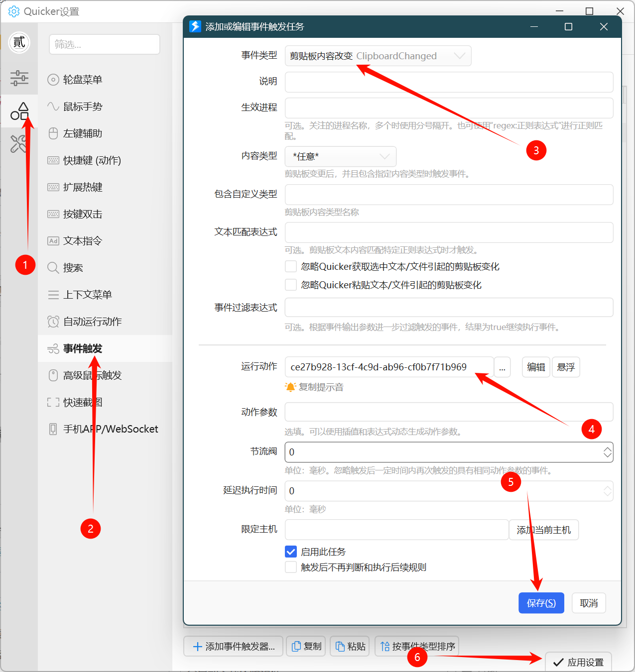Adjust the 节流阀 spinner arrows
The image size is (635, 672).
(607, 452)
